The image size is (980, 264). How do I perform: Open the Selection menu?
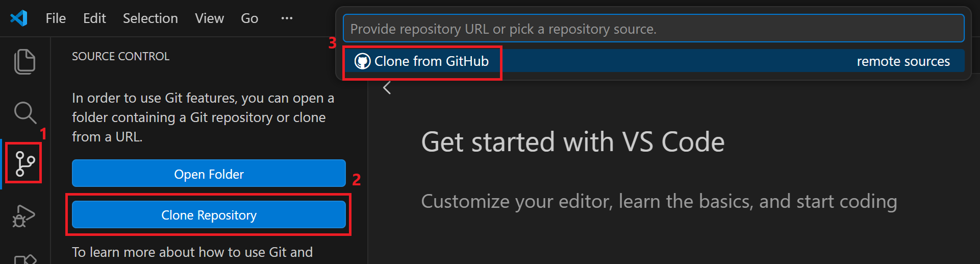(x=150, y=18)
